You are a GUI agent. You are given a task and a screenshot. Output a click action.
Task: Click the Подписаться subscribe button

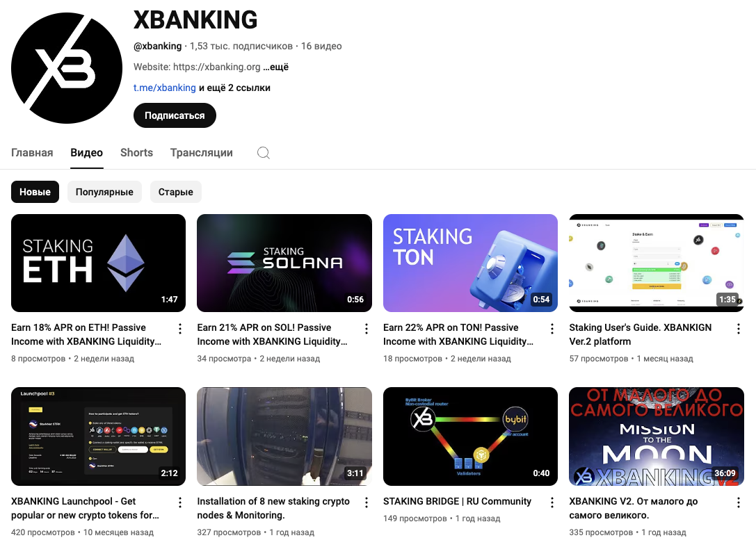point(175,115)
